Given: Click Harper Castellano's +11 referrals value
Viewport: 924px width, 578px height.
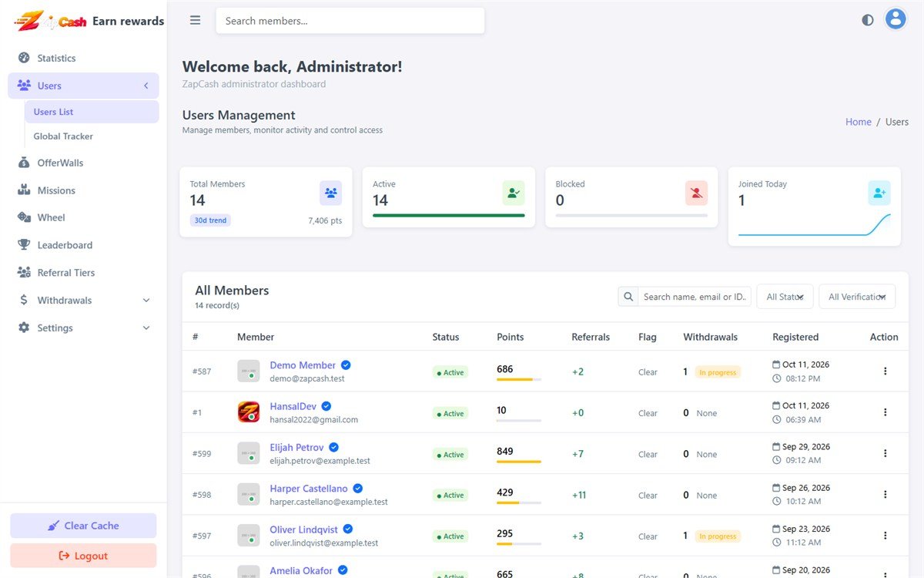Looking at the screenshot, I should coord(579,495).
